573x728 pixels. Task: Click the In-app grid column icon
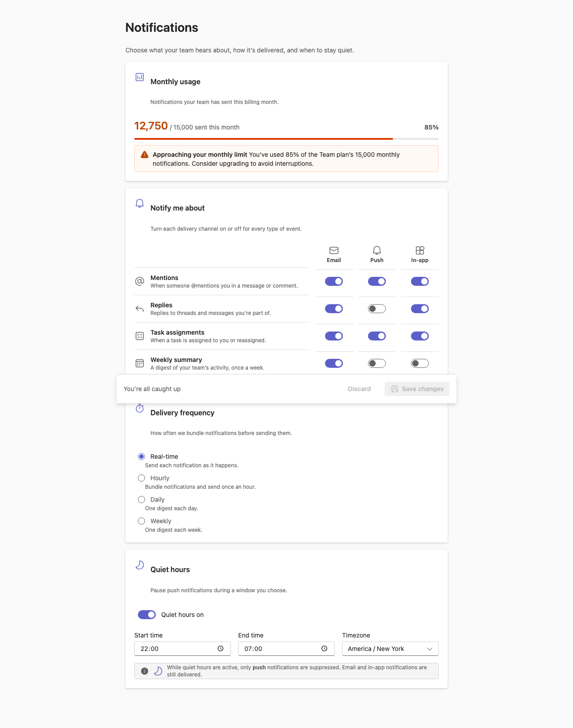point(420,250)
